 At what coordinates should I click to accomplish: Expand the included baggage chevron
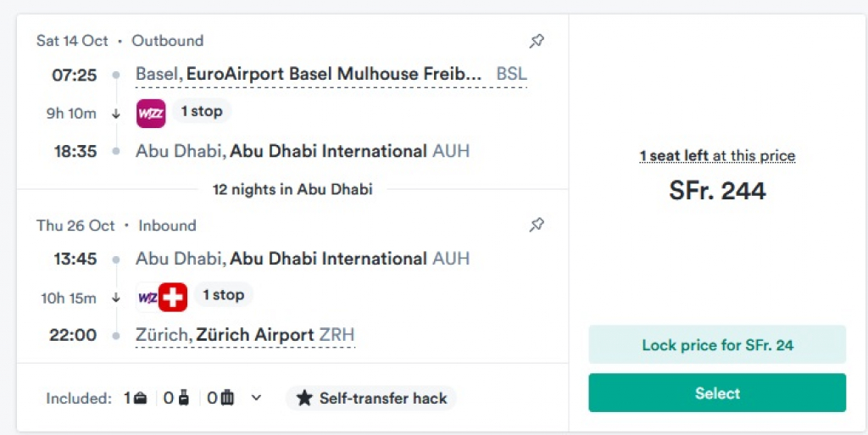(256, 398)
